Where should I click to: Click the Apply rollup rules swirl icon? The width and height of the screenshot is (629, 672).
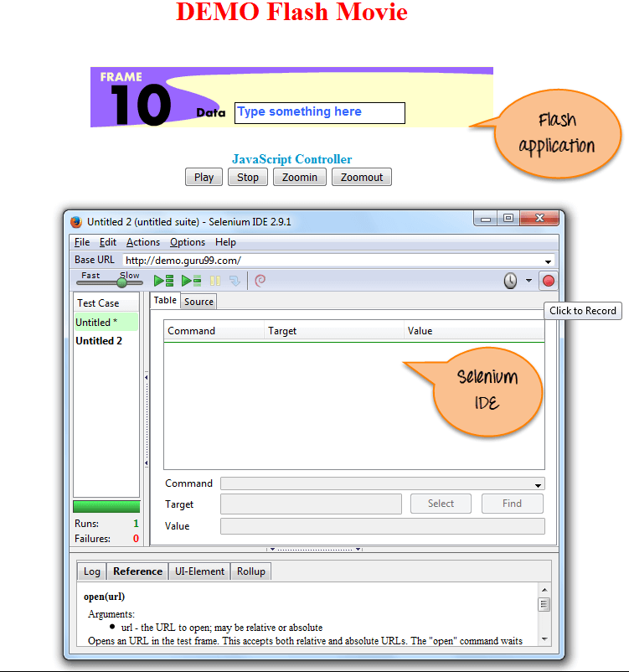pyautogui.click(x=260, y=282)
